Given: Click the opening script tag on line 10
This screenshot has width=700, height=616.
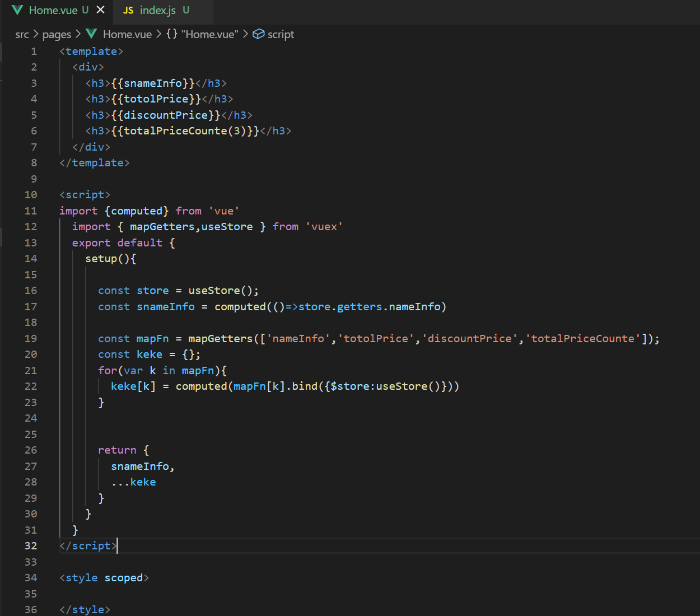Looking at the screenshot, I should click(85, 195).
